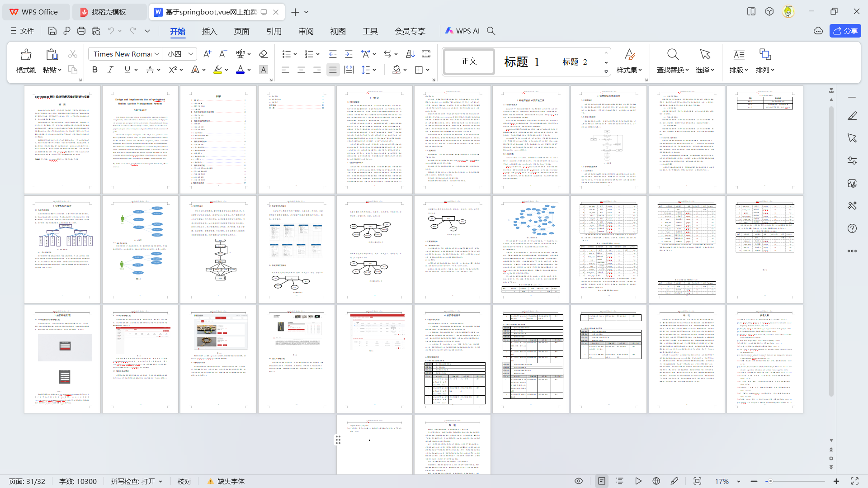Toggle Strikethrough formatting
This screenshot has height=488, width=868.
[150, 70]
